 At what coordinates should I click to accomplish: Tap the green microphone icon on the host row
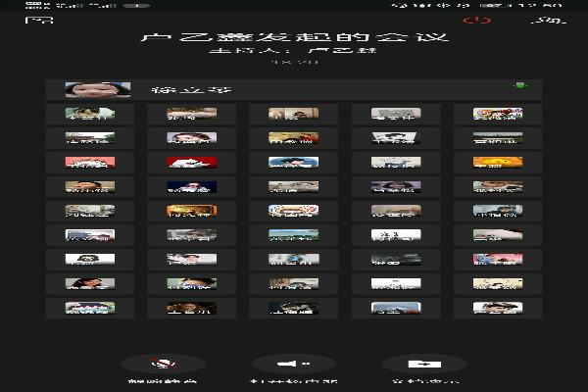518,88
